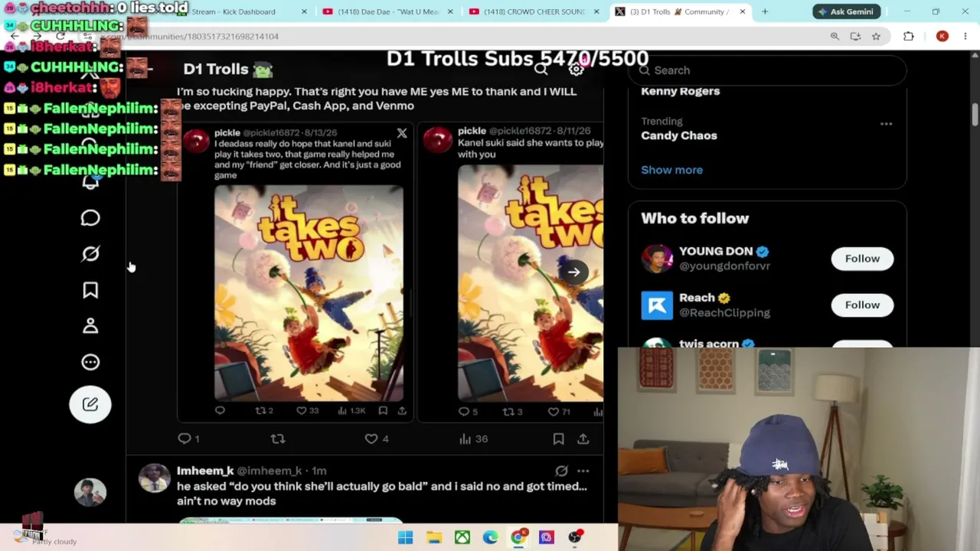980x551 pixels.
Task: Open the account avatar menu in sidebar
Action: (x=90, y=492)
